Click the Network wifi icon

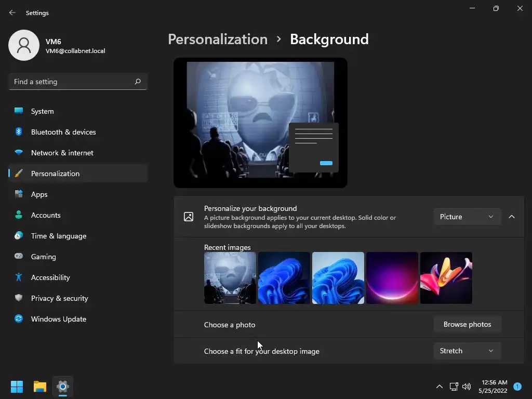coord(19,152)
